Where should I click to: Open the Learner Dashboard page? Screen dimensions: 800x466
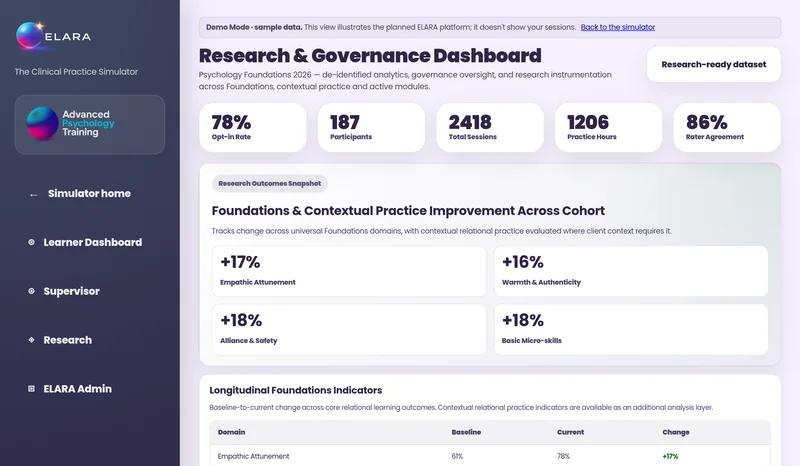pyautogui.click(x=92, y=242)
